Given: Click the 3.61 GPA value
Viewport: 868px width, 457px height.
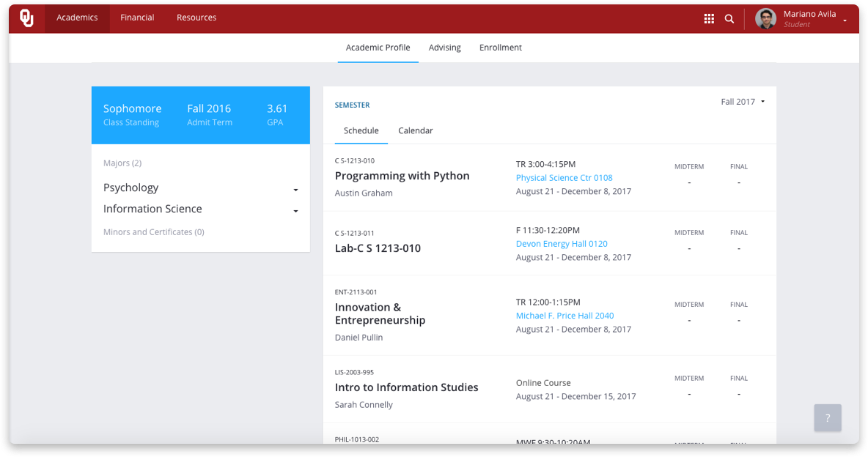Looking at the screenshot, I should click(x=277, y=108).
